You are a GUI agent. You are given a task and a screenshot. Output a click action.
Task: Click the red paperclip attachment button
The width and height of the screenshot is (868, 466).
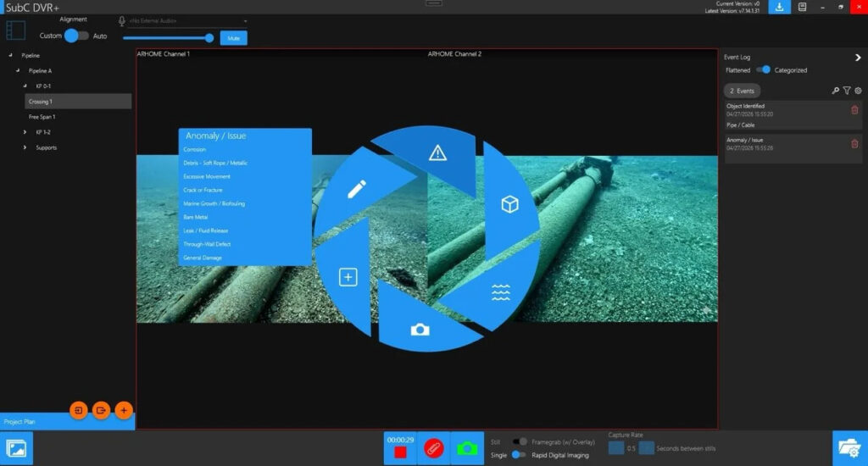coord(433,448)
